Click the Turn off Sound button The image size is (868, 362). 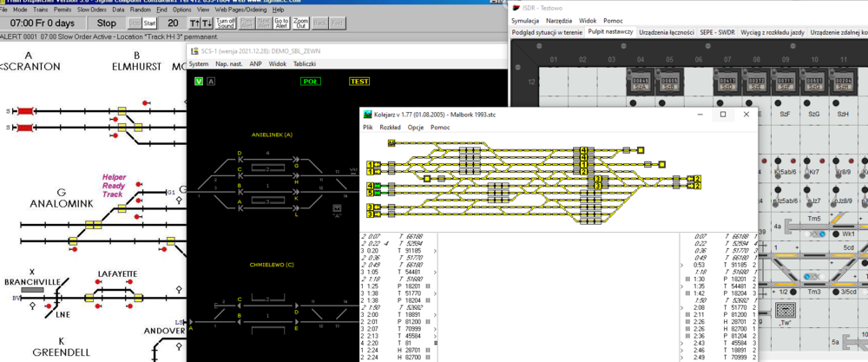[x=225, y=23]
